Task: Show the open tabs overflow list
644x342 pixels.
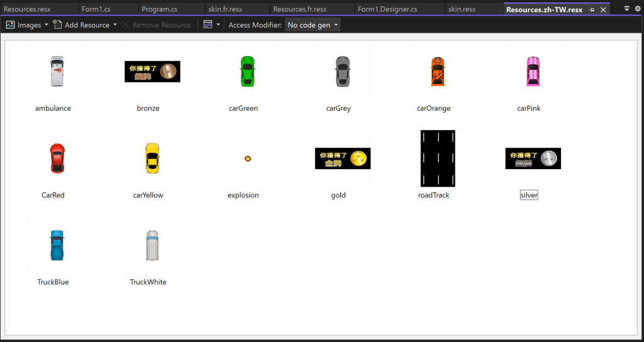Action: pyautogui.click(x=626, y=9)
